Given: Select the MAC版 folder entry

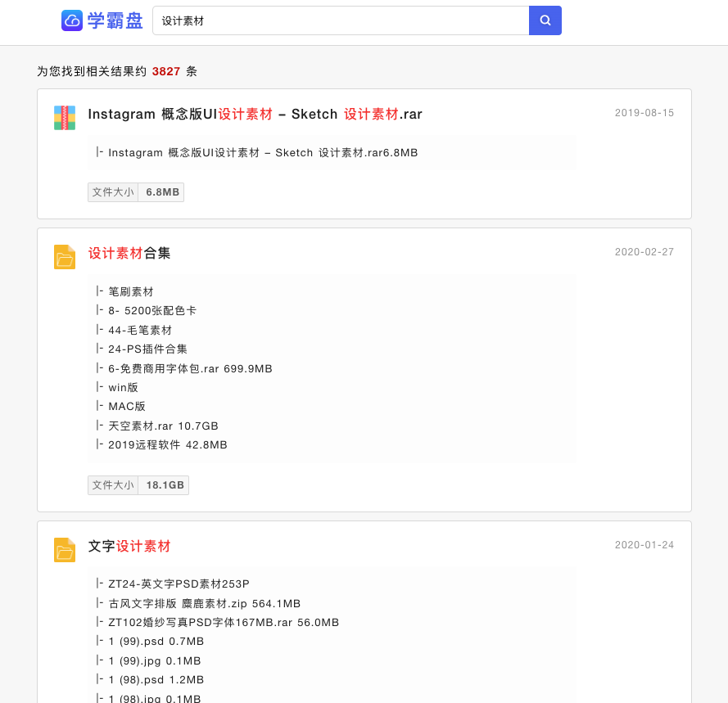Looking at the screenshot, I should (x=127, y=407).
